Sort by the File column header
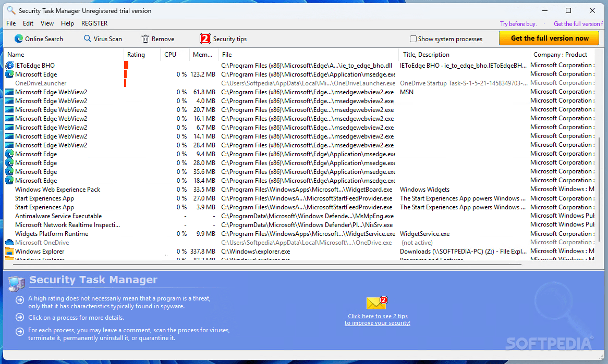The width and height of the screenshot is (608, 364). [308, 55]
